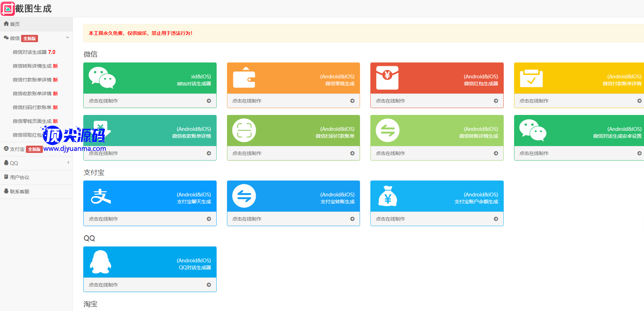Click the WeChat transfer arrows icon
Viewport: 644px width, 311px height.
(387, 130)
